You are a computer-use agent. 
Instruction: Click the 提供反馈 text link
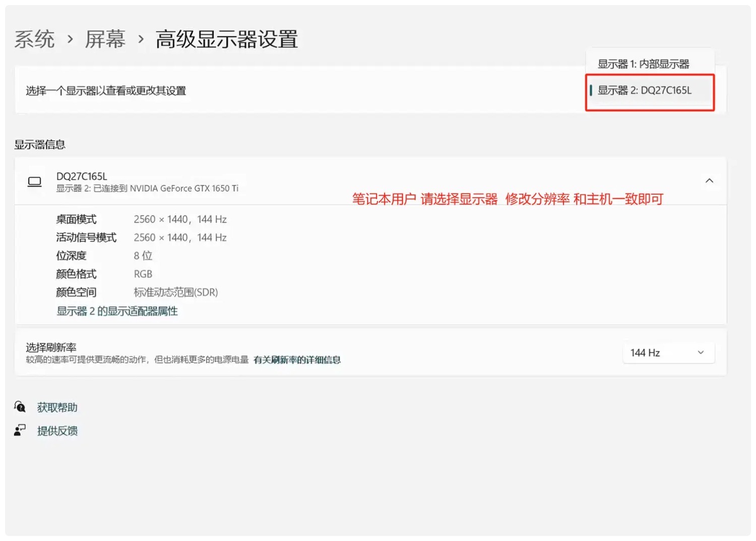(x=57, y=431)
